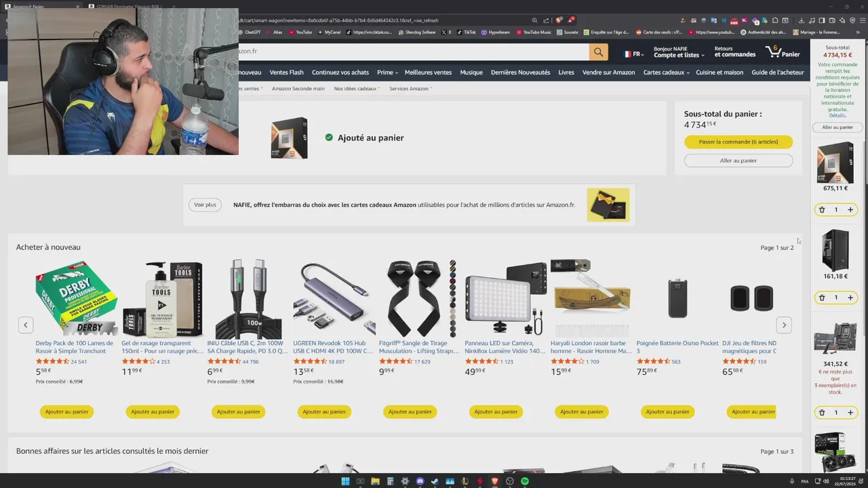Viewport: 868px width, 488px height.
Task: Open Guide de l'acheteur nav item
Action: (778, 73)
